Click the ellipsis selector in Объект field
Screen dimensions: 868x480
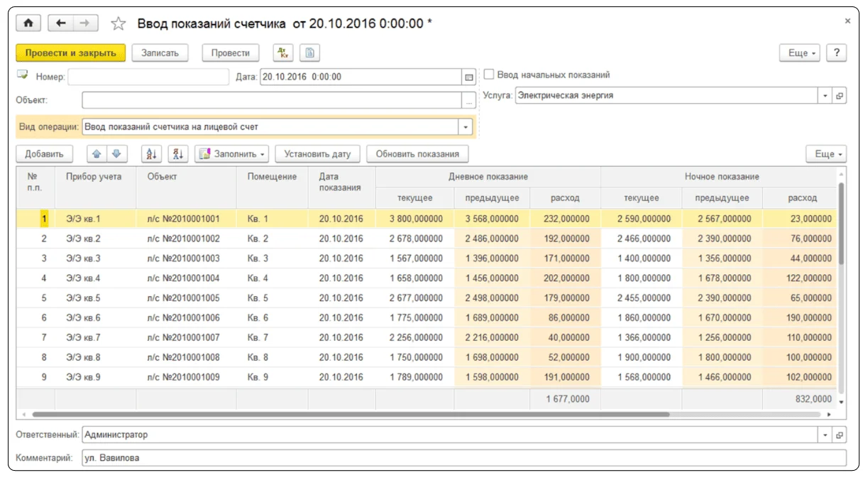(x=468, y=100)
